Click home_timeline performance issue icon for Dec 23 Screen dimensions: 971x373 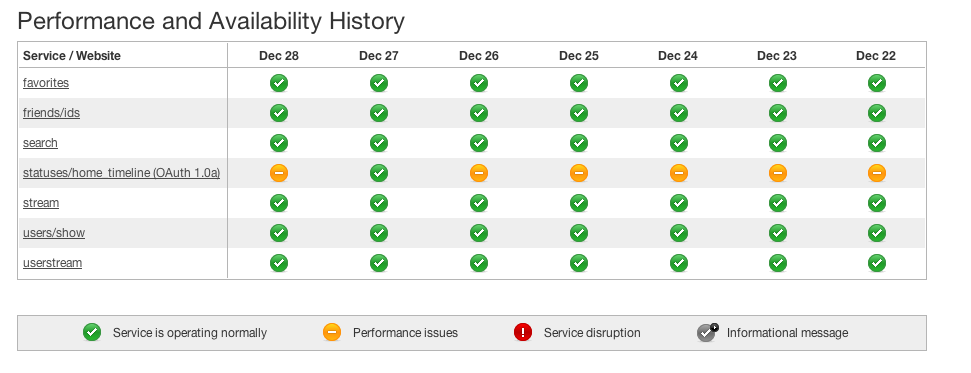[778, 173]
